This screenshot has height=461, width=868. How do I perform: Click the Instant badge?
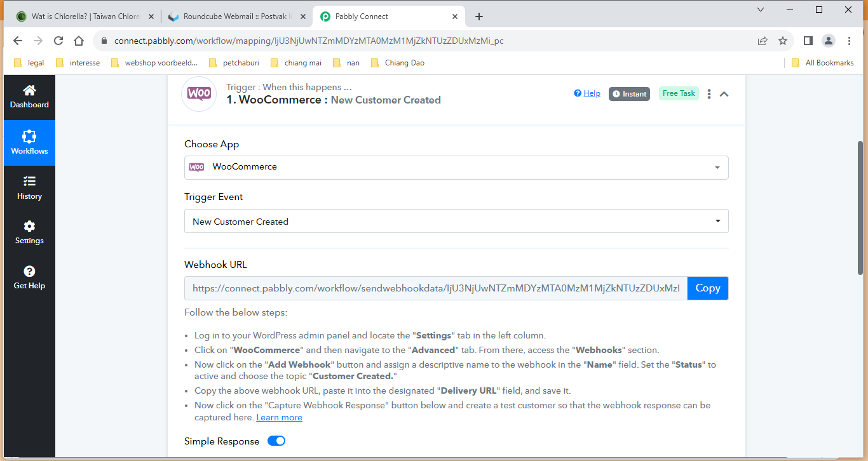(x=629, y=94)
